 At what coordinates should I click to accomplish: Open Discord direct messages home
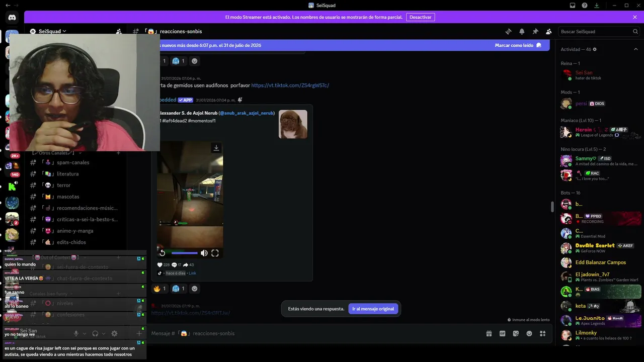coord(12,18)
